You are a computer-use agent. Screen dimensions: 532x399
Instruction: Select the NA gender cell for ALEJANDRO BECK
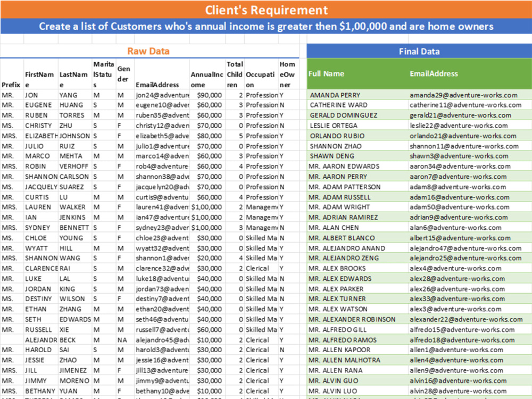[x=125, y=340]
